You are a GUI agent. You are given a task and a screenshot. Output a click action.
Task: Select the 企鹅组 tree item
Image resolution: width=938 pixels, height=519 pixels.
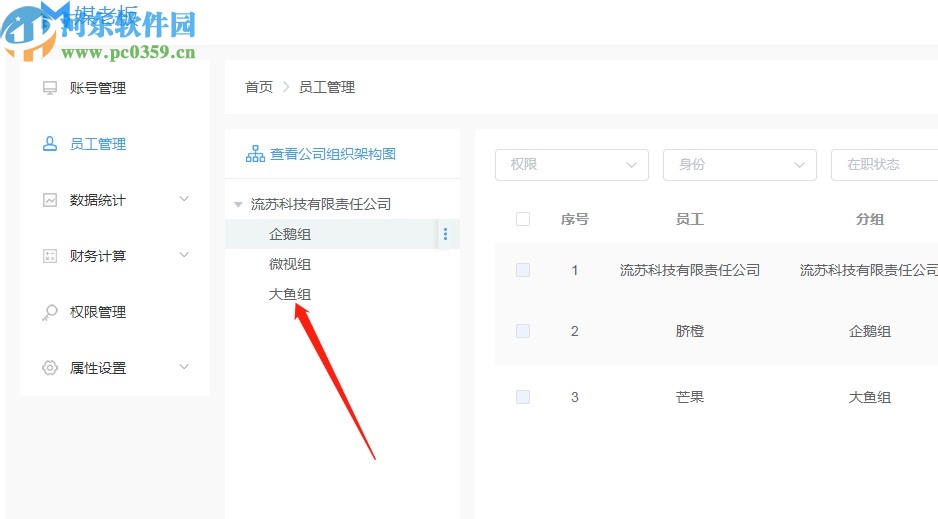pos(290,234)
